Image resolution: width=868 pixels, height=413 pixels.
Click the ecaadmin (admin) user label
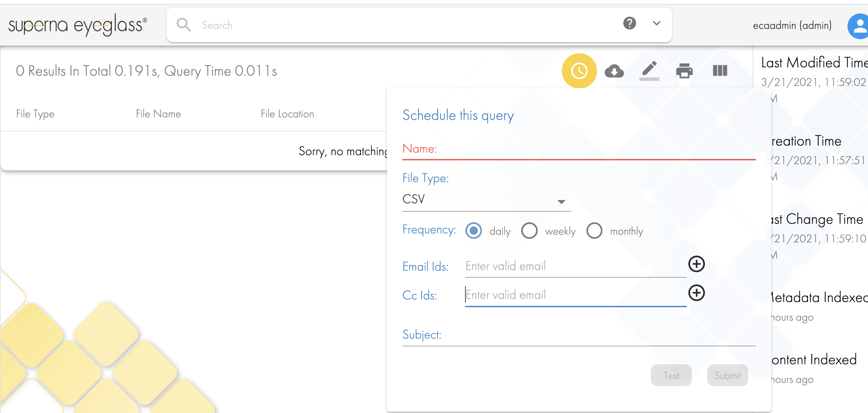tap(792, 26)
